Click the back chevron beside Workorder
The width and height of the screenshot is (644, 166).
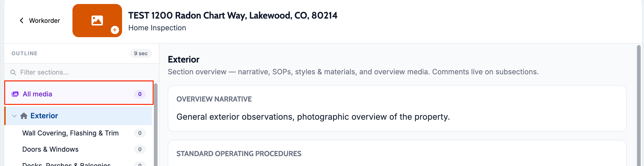(x=21, y=20)
